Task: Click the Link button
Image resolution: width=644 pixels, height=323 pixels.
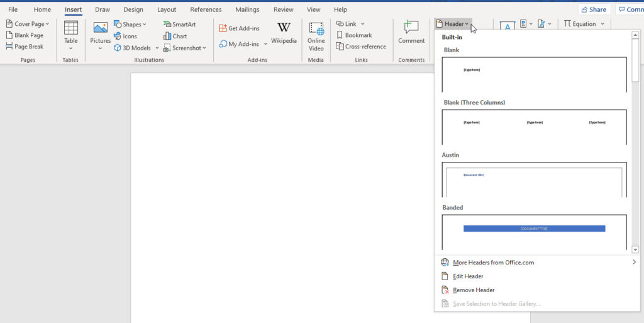Action: click(347, 24)
